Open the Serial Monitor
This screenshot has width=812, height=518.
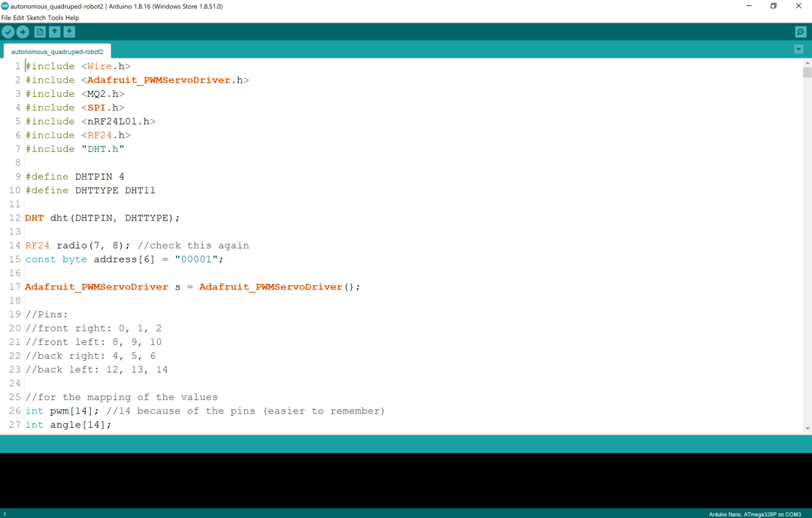pos(800,32)
